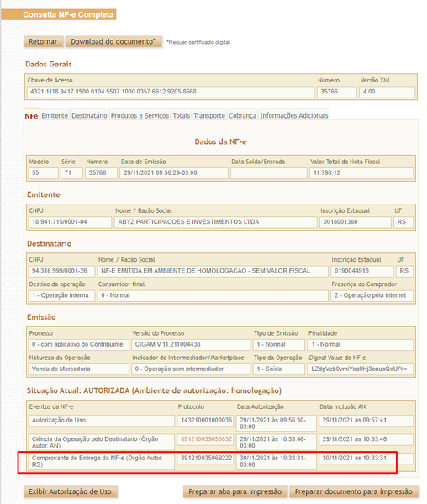Click Comprovante de Entrega da NF-e event

coord(102,461)
